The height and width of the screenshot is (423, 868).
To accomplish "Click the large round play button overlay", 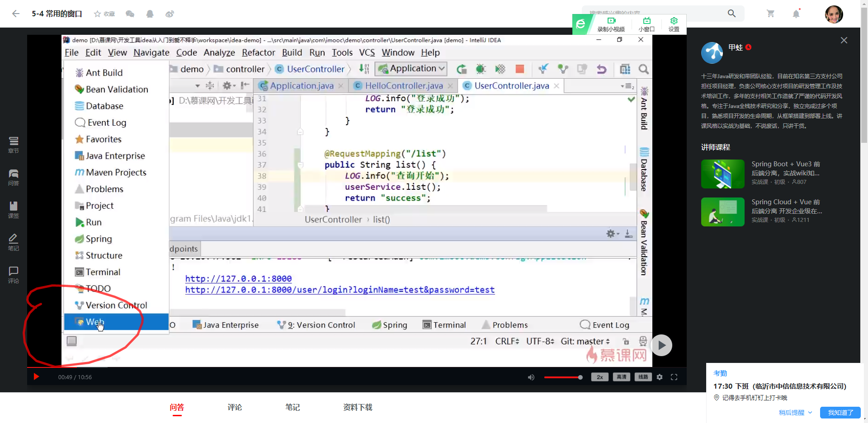I will [661, 345].
